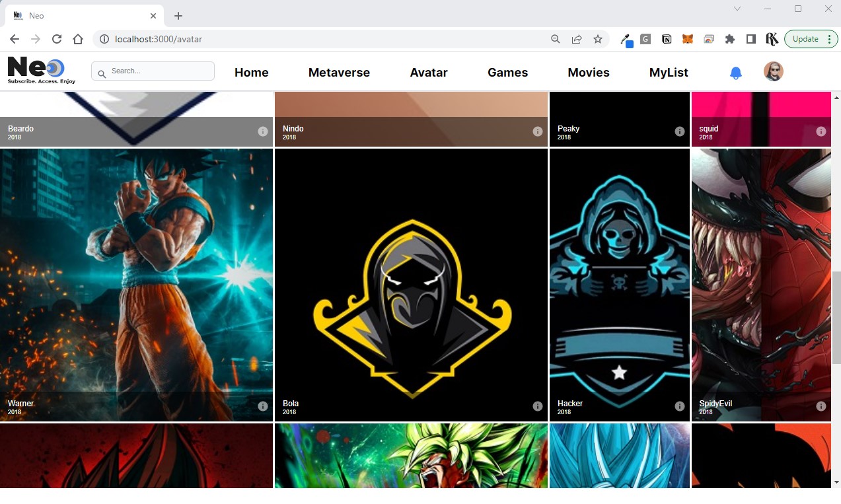Click the search magnifier icon in Neo search
Image resolution: width=841 pixels, height=504 pixels.
102,73
